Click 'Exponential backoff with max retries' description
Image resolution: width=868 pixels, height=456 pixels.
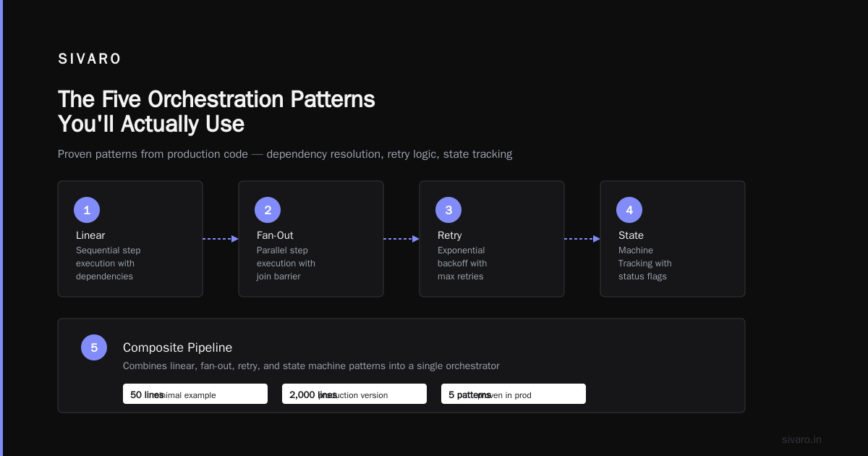click(x=462, y=263)
